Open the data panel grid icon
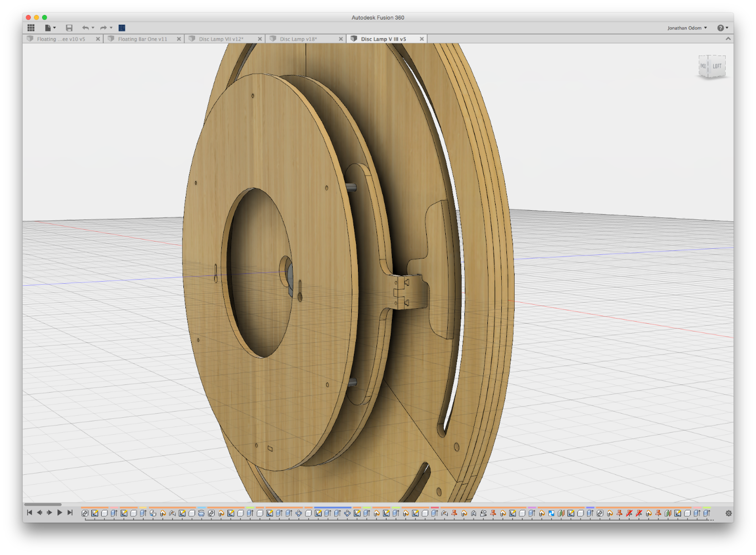The height and width of the screenshot is (555, 756). coord(31,28)
